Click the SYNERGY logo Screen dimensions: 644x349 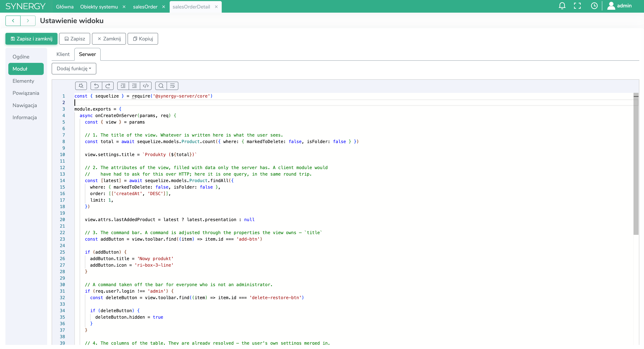tap(25, 6)
